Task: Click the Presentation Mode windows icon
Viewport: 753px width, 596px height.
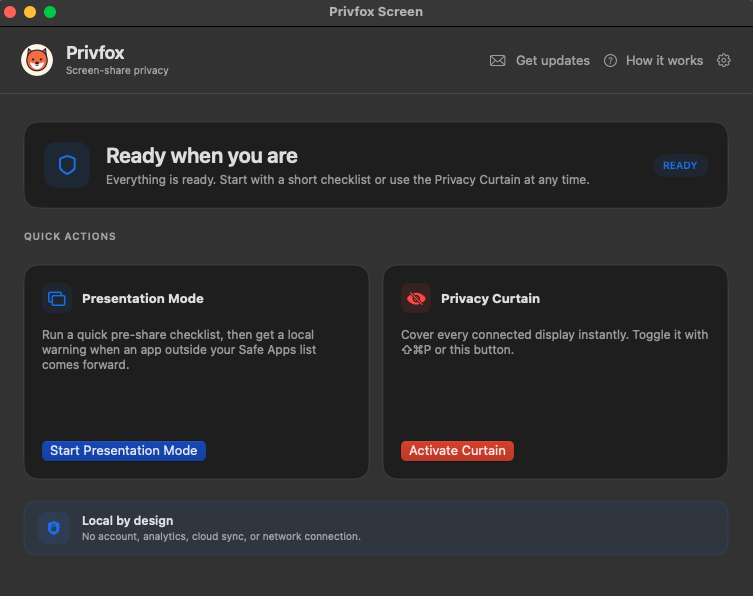Action: 57,298
